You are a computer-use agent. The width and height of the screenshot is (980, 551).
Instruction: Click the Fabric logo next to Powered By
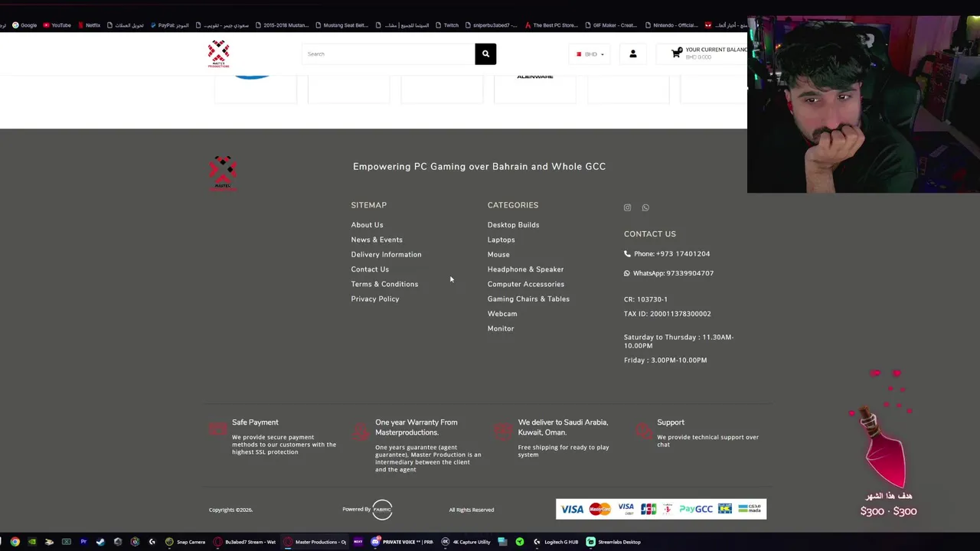pos(382,509)
